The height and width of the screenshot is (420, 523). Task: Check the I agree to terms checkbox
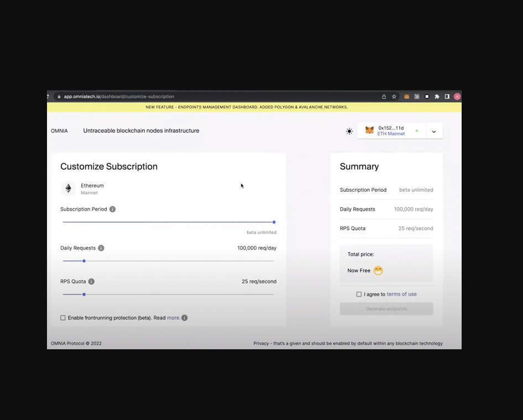[x=359, y=295]
